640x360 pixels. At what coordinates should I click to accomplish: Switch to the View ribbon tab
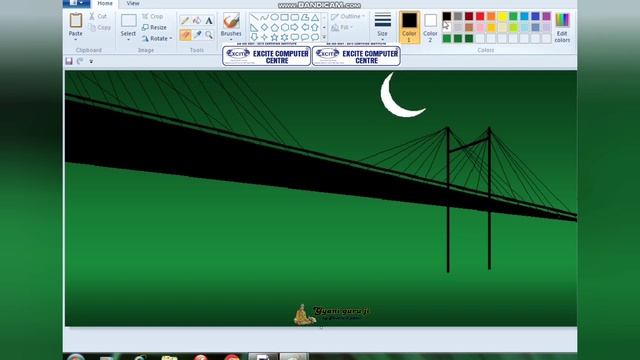pos(133,3)
